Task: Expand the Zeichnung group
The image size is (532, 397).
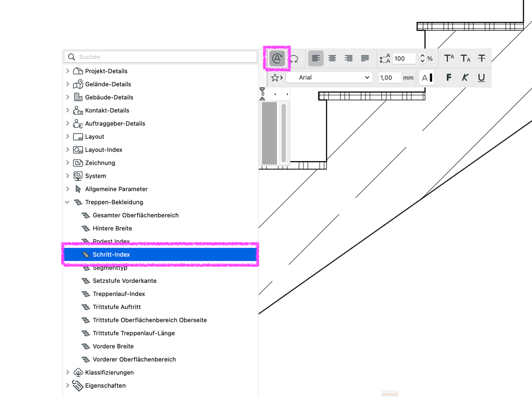Action: pos(68,162)
